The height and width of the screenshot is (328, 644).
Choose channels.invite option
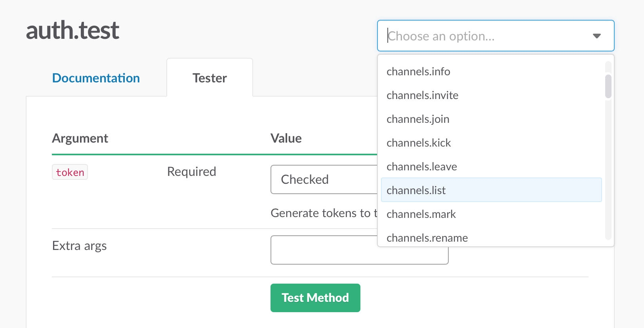[x=422, y=95]
